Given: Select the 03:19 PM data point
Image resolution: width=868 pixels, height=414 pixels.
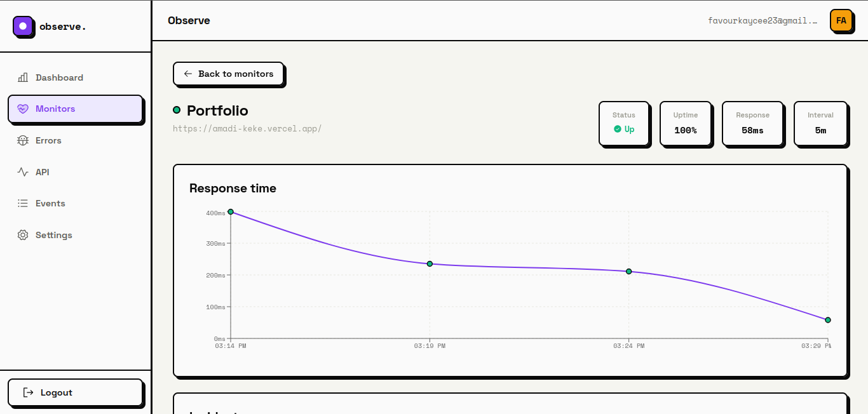Looking at the screenshot, I should (x=430, y=264).
